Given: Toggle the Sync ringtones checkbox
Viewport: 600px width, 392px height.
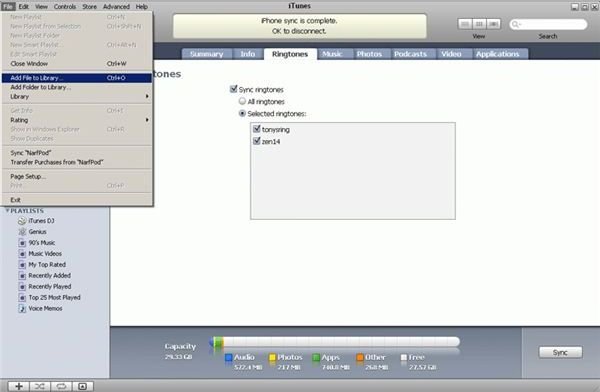Looking at the screenshot, I should click(233, 89).
